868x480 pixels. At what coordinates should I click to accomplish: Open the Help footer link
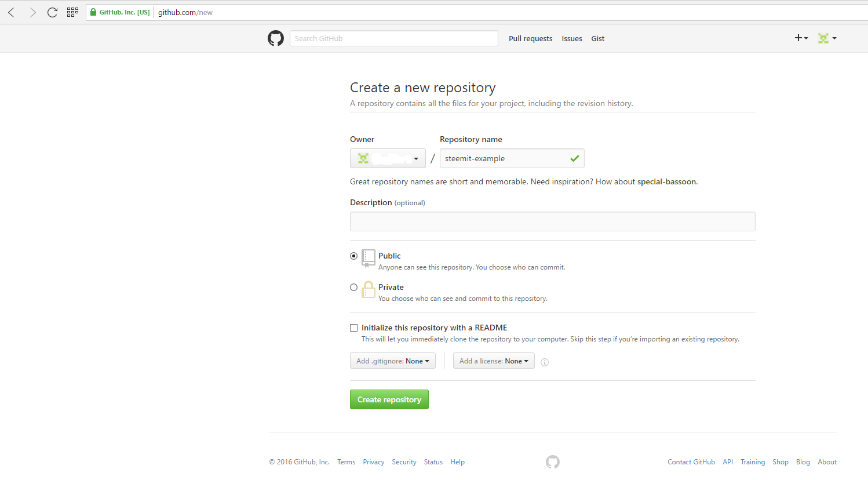coord(458,462)
